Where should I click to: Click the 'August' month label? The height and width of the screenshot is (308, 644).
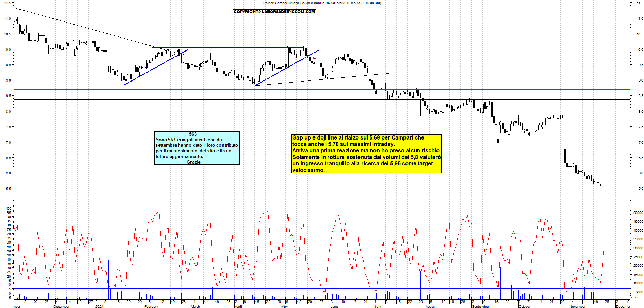[x=431, y=306]
